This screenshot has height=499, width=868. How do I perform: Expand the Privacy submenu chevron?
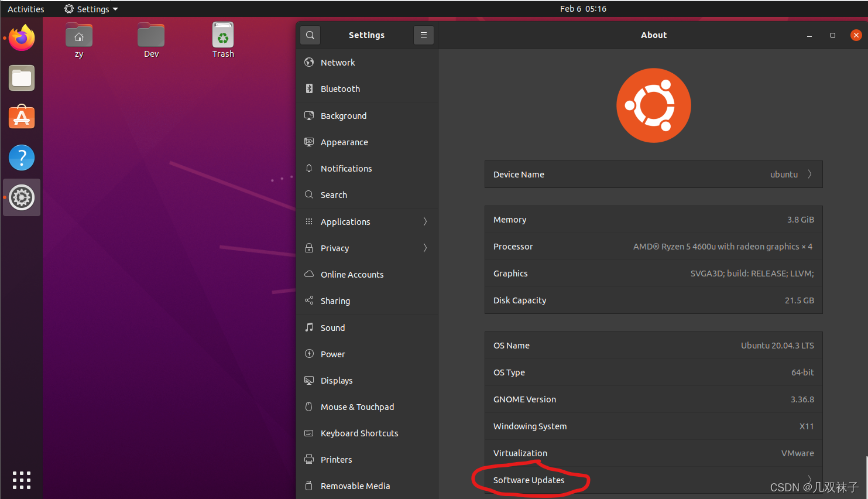point(425,248)
